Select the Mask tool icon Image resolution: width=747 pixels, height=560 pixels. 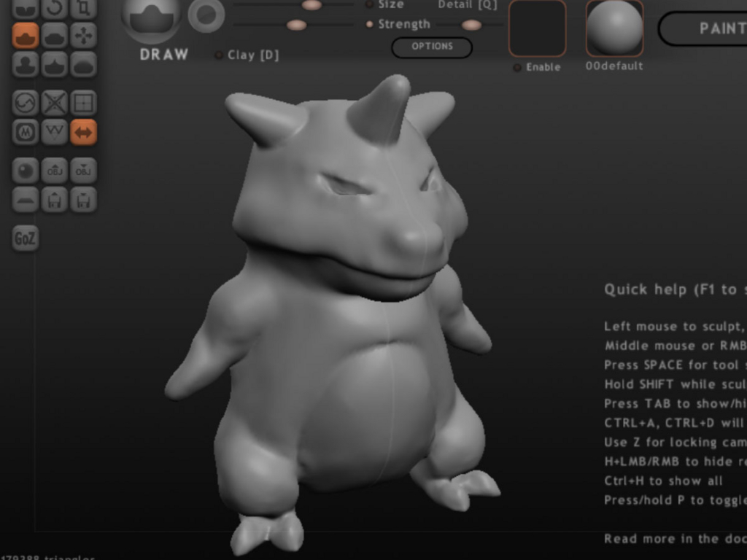(26, 132)
